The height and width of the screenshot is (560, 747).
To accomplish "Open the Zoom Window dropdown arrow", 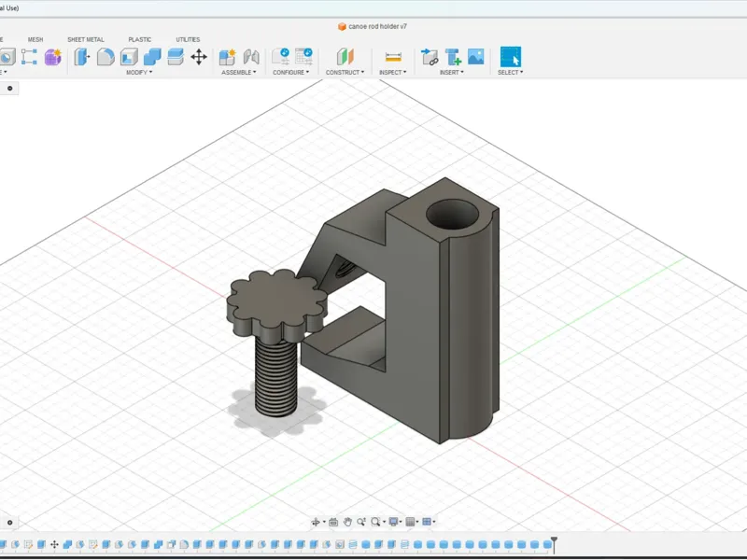I will 384,523.
